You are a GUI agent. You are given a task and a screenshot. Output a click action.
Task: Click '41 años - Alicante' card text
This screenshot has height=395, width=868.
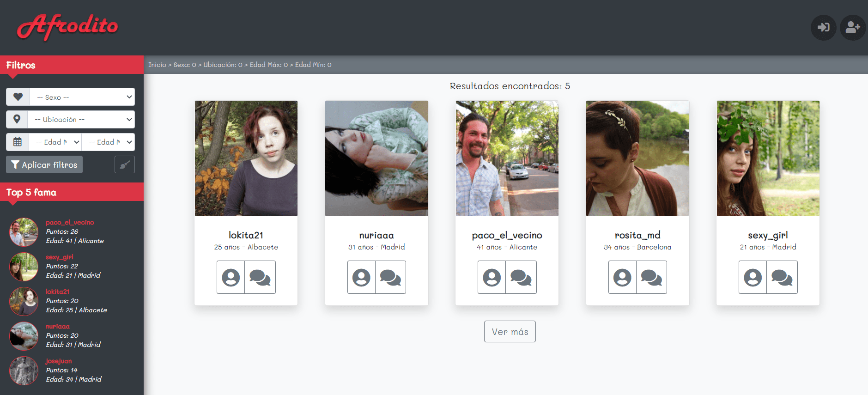[x=507, y=247]
